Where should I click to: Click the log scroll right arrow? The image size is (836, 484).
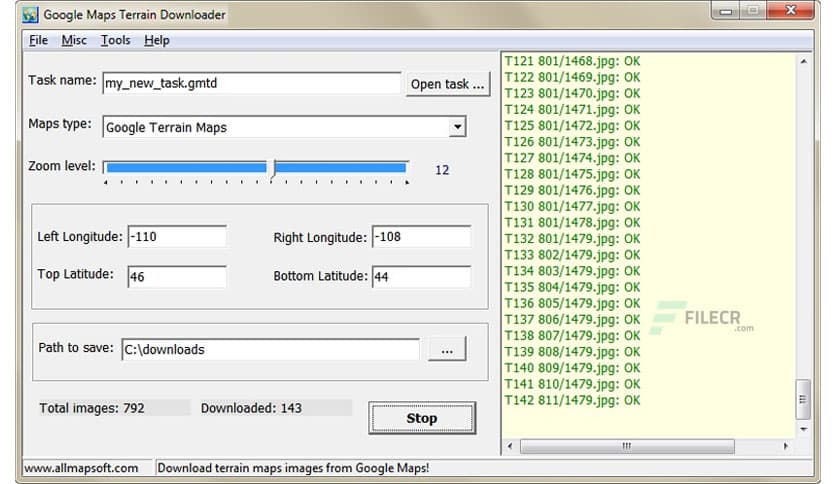(786, 446)
